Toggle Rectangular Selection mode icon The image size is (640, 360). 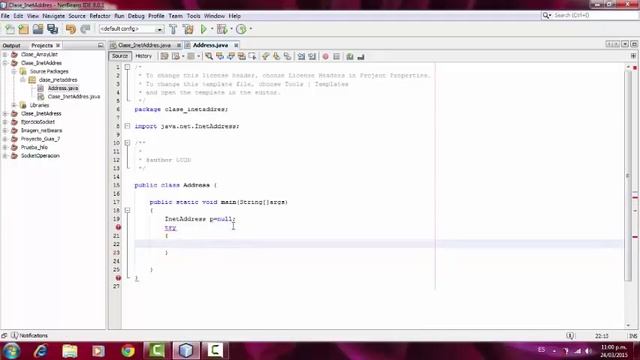pyautogui.click(x=252, y=56)
